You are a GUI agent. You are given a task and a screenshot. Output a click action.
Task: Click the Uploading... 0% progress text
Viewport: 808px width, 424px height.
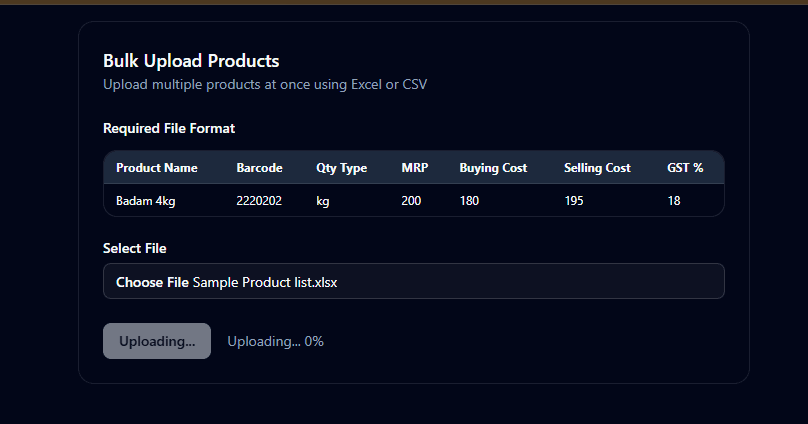tap(275, 341)
